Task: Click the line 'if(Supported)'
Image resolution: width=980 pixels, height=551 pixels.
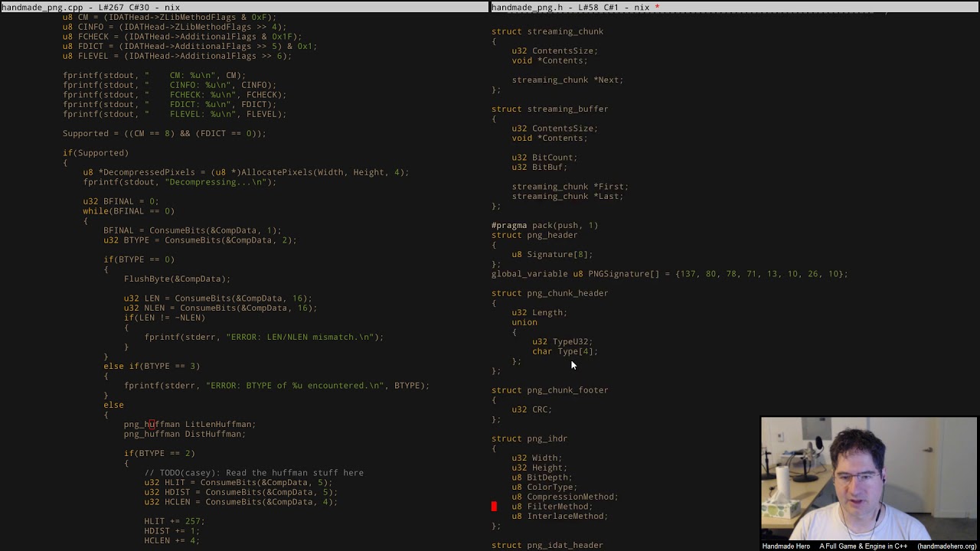Action: click(96, 153)
